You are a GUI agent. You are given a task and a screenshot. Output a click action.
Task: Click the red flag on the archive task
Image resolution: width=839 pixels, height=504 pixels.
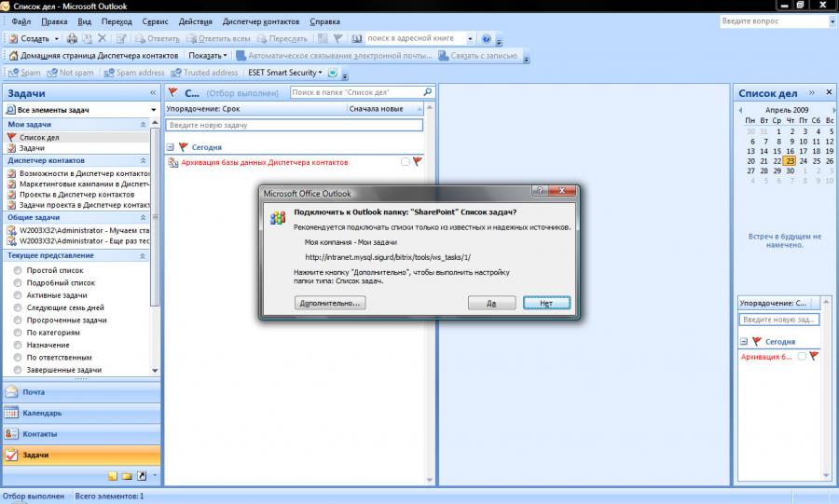418,161
